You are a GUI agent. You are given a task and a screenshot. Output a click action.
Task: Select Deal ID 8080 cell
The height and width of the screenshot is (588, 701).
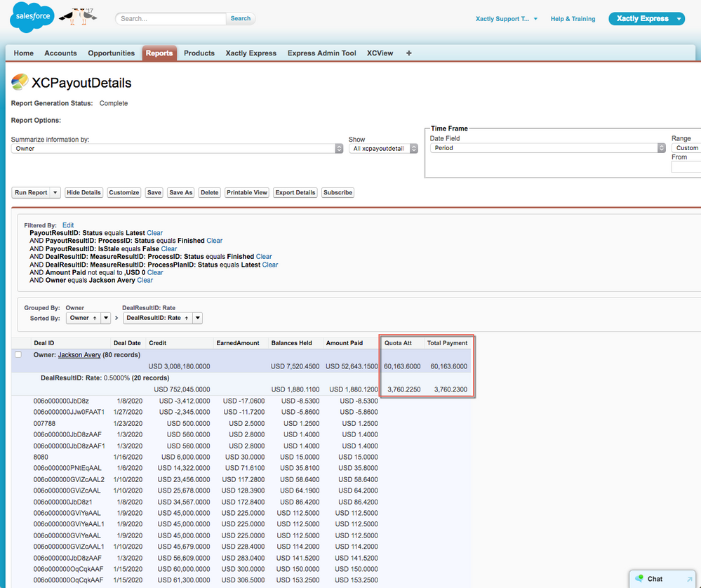coord(41,457)
